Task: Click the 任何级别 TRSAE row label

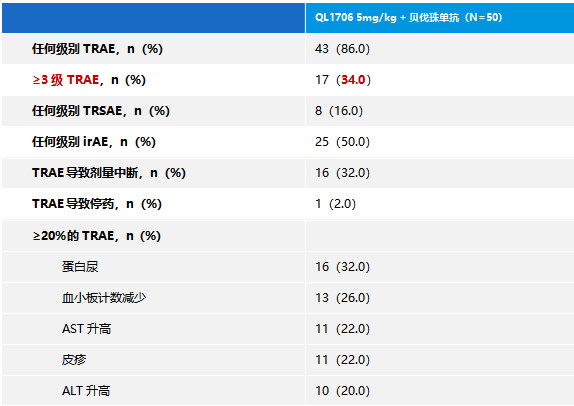Action: (101, 111)
